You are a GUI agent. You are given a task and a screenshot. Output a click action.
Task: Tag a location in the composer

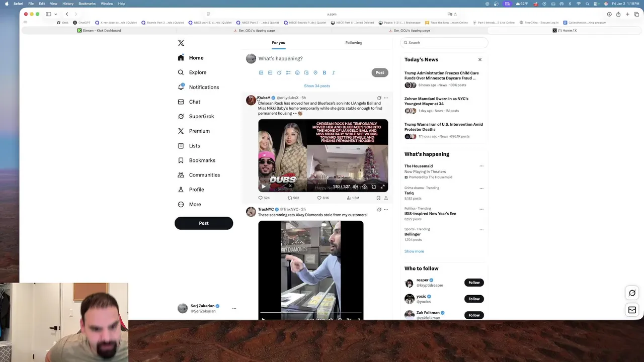[315, 73]
